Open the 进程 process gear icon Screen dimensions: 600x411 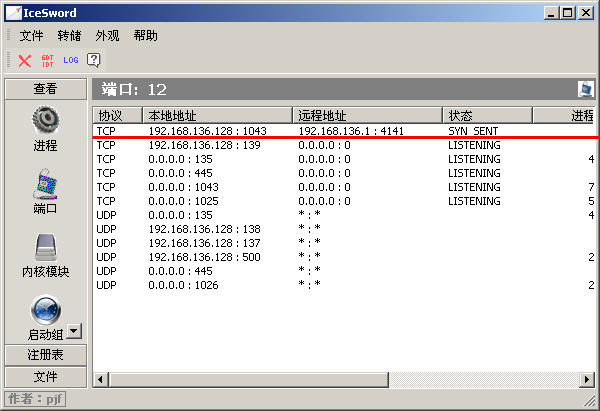pyautogui.click(x=46, y=120)
